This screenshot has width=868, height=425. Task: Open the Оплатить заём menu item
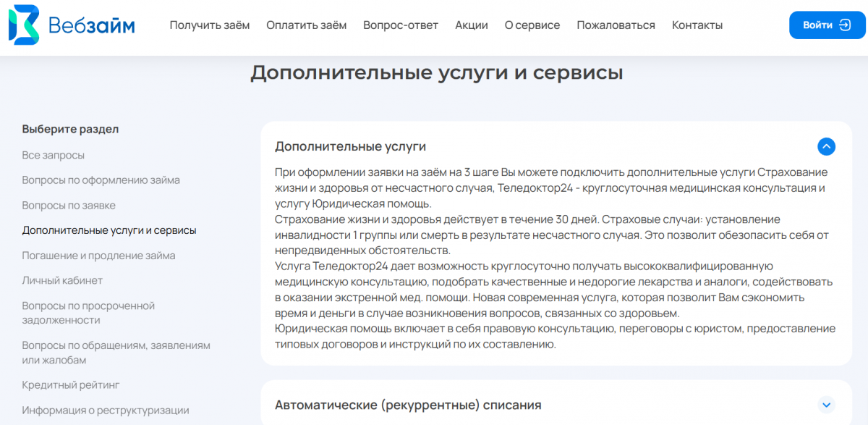point(306,25)
